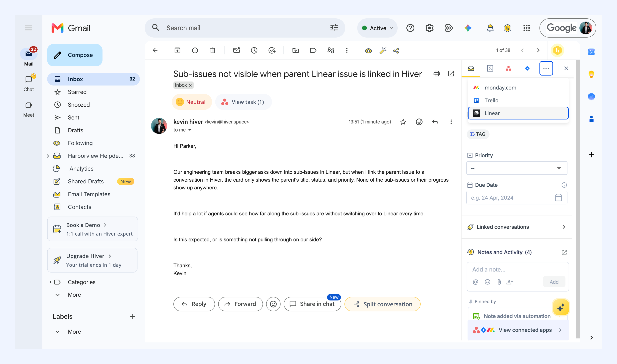Image resolution: width=617 pixels, height=364 pixels.
Task: Click the Due Date input field
Action: pos(516,198)
